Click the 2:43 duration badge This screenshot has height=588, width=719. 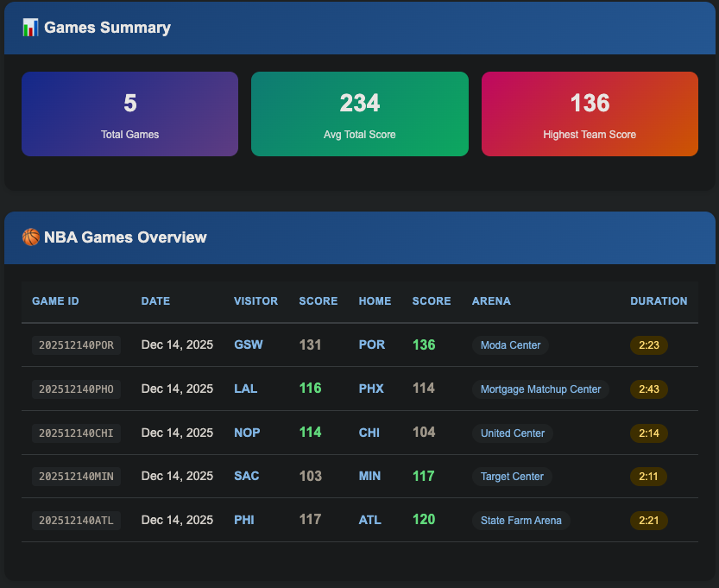click(x=648, y=389)
